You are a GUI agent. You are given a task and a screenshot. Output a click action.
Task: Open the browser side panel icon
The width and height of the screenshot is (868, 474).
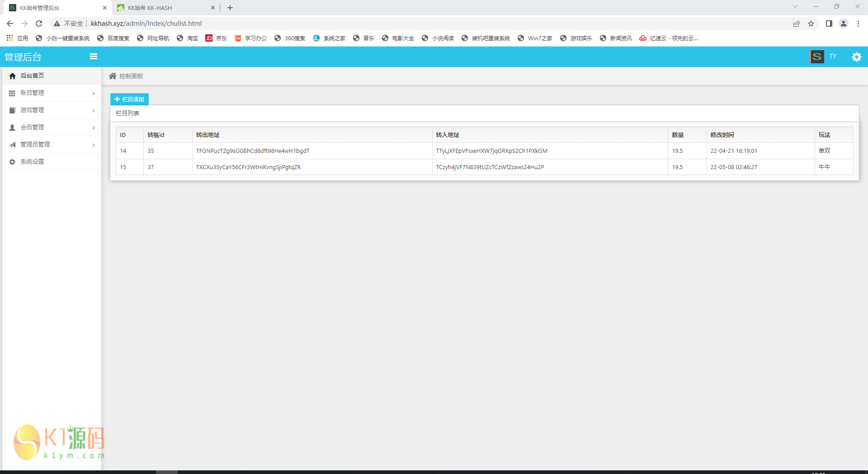pos(829,24)
